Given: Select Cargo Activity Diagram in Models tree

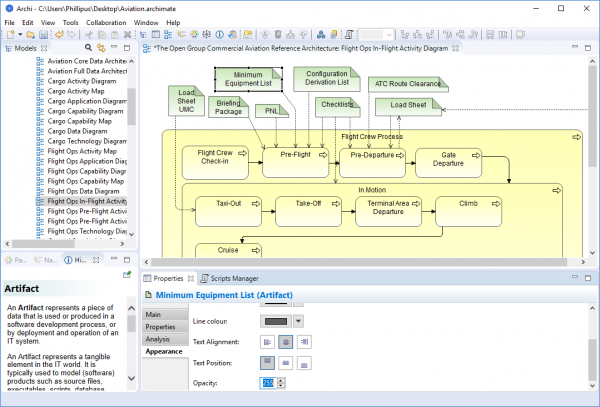Looking at the screenshot, I should [x=82, y=81].
